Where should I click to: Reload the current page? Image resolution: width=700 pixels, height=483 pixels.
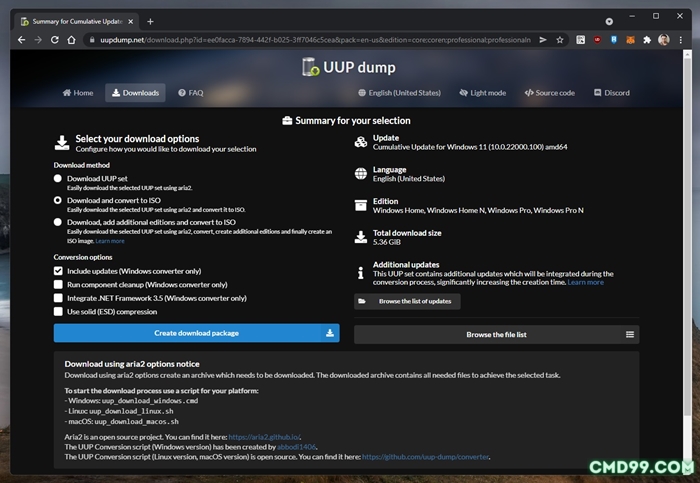[x=54, y=40]
